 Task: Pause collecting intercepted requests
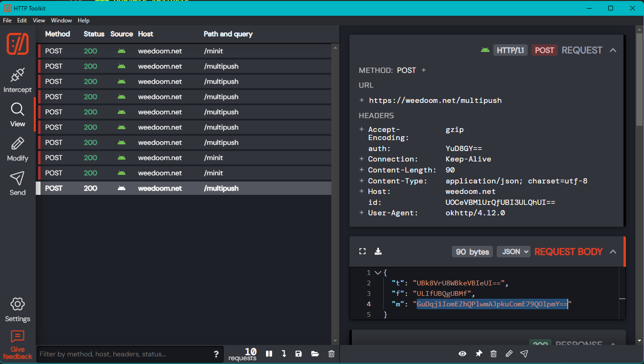pos(269,354)
